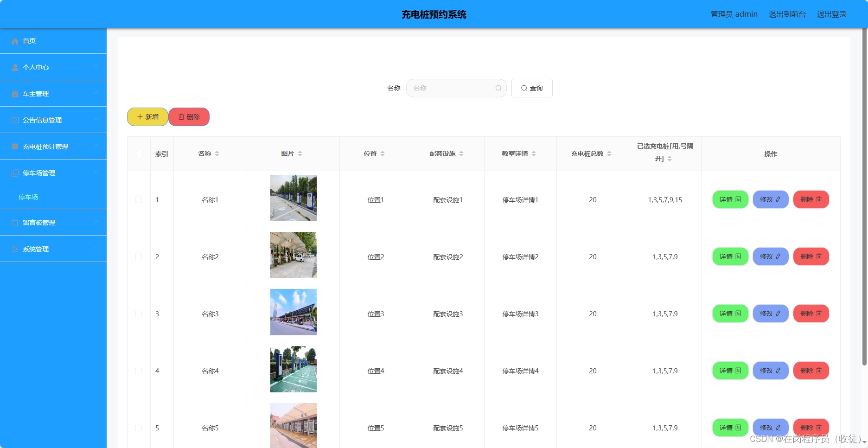Collapse the 停车场管理 menu chevron
The image size is (868, 448).
coord(96,173)
